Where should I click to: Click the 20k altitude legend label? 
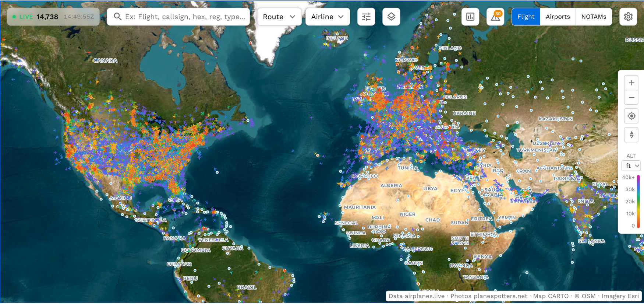point(630,202)
